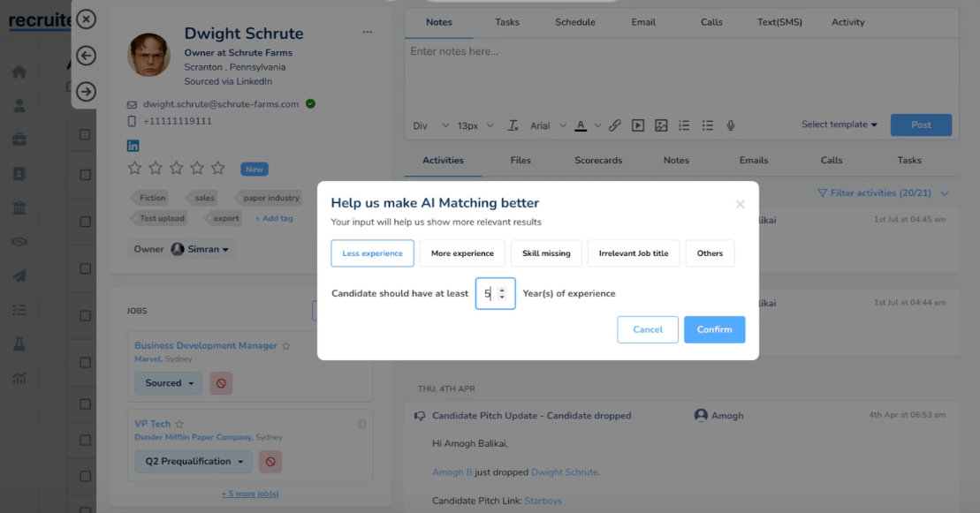Select the Less experience option

click(372, 253)
